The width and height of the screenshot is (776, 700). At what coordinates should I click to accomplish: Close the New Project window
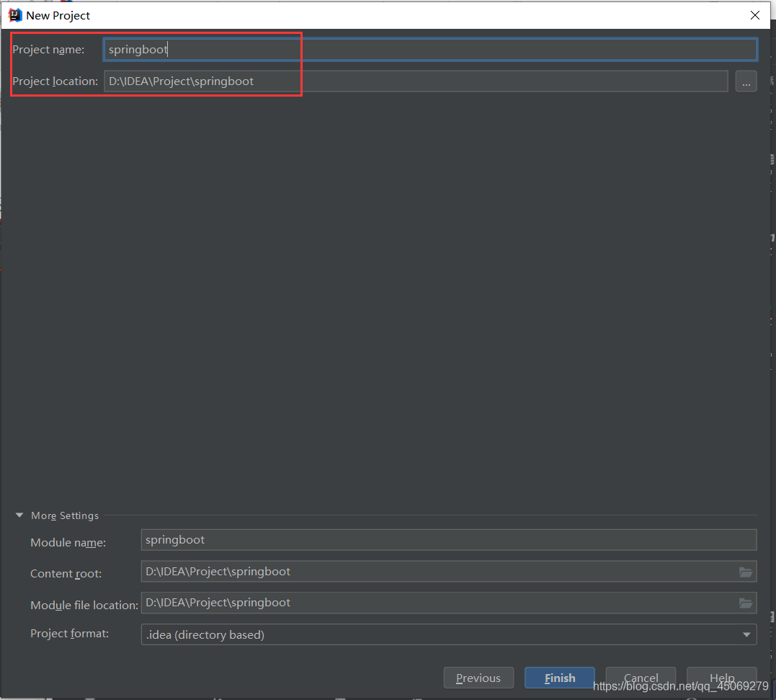pos(754,15)
